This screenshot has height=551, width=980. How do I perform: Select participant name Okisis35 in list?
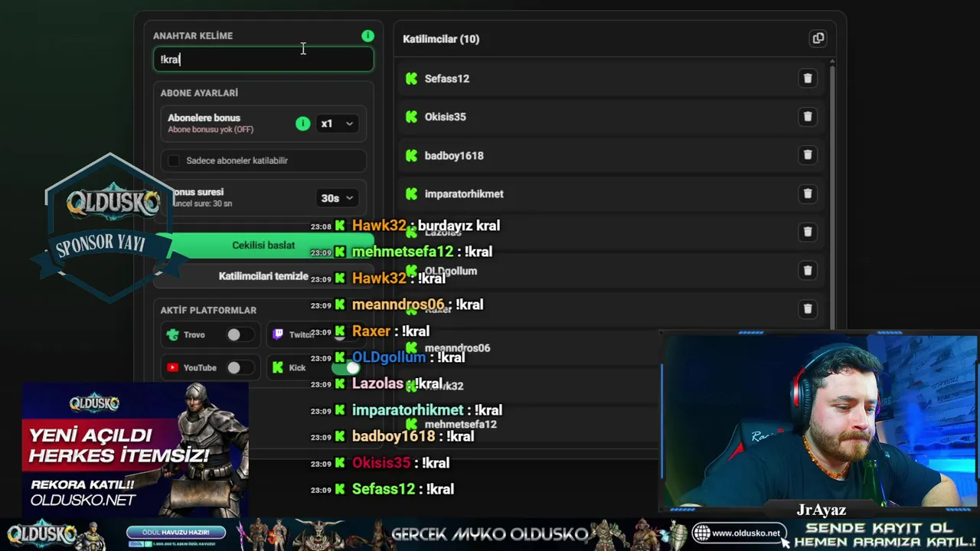446,116
